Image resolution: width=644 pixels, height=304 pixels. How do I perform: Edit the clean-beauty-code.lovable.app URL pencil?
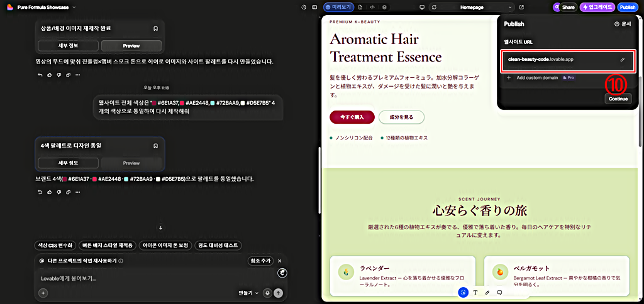click(623, 60)
